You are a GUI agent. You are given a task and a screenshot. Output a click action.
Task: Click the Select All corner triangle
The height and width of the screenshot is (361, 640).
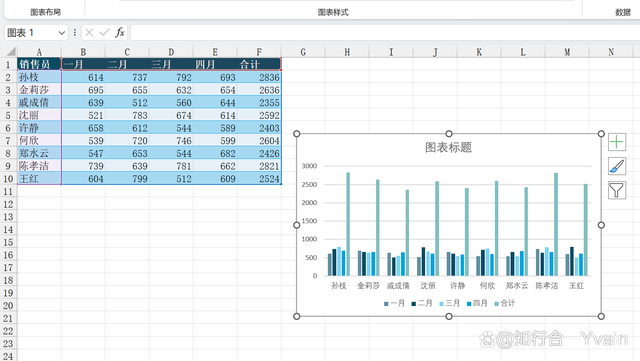(11, 51)
